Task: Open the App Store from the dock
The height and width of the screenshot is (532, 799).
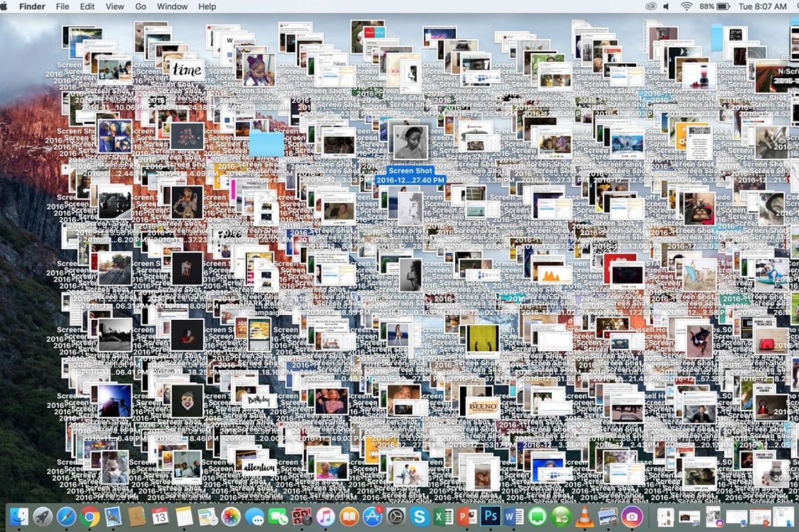Action: coord(373,516)
